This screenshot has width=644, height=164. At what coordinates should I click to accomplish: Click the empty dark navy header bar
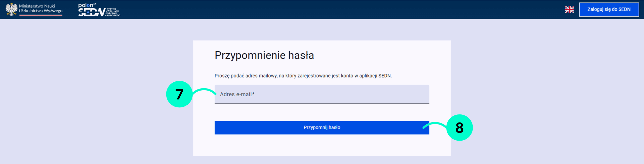[327, 10]
